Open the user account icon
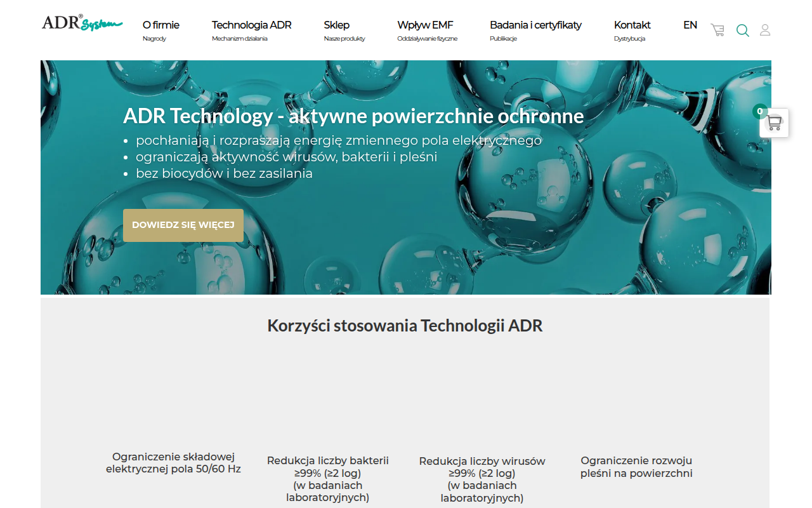The height and width of the screenshot is (508, 812). coord(765,30)
